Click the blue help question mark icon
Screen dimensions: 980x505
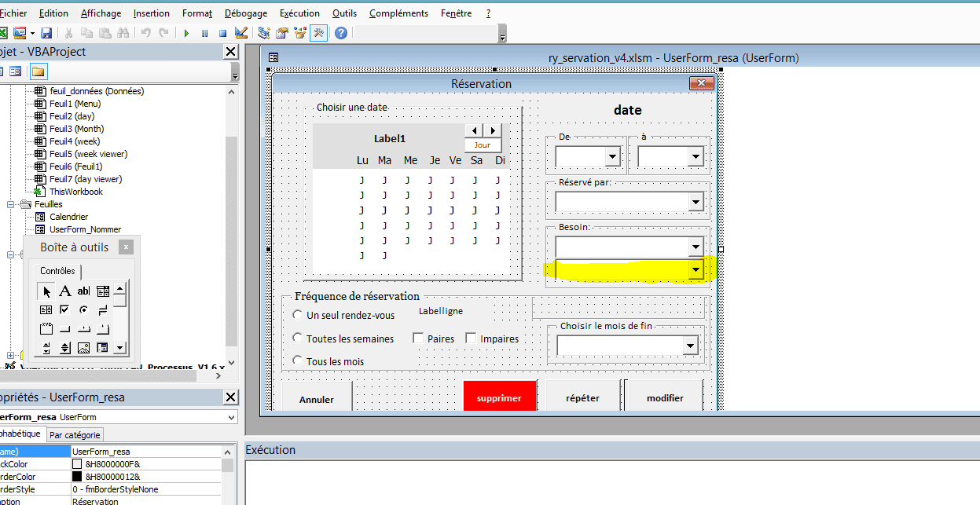(x=340, y=33)
